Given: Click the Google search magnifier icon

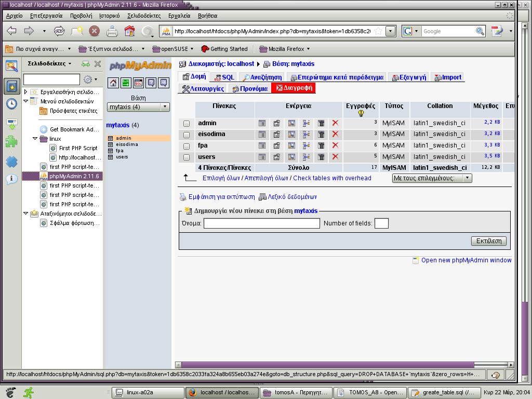Looking at the screenshot, I should point(480,31).
